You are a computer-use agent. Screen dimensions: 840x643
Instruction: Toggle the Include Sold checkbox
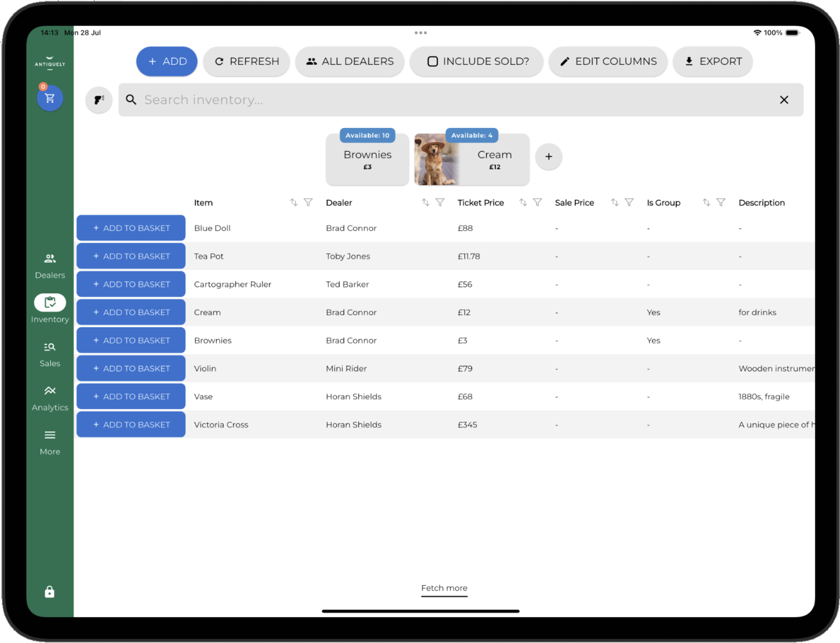(x=433, y=62)
